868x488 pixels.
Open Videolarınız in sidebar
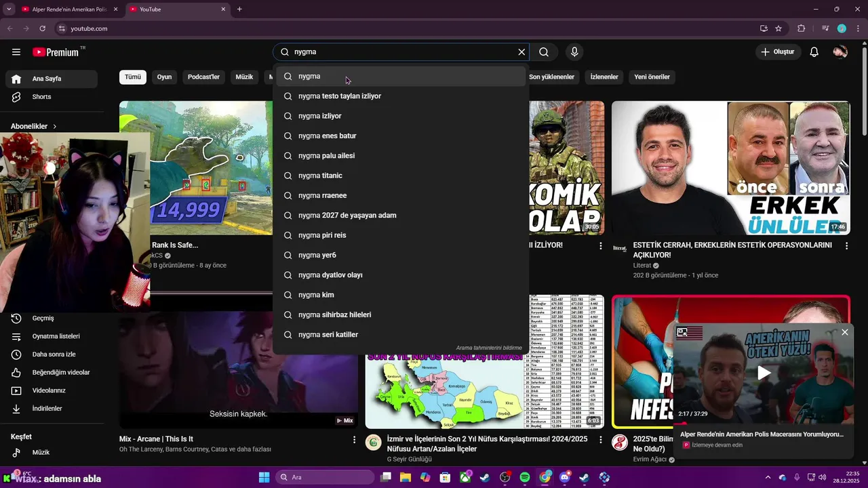52,390
